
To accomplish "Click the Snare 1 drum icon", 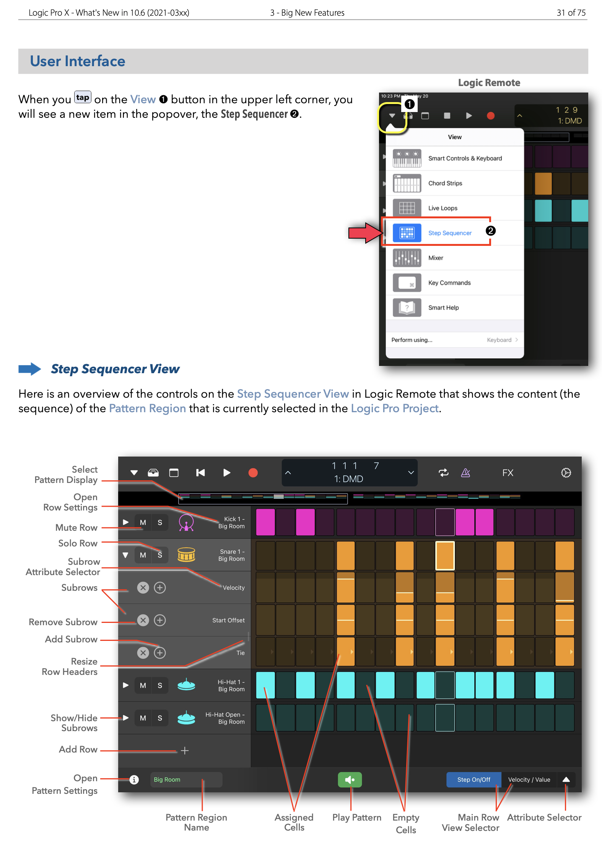I will (186, 555).
